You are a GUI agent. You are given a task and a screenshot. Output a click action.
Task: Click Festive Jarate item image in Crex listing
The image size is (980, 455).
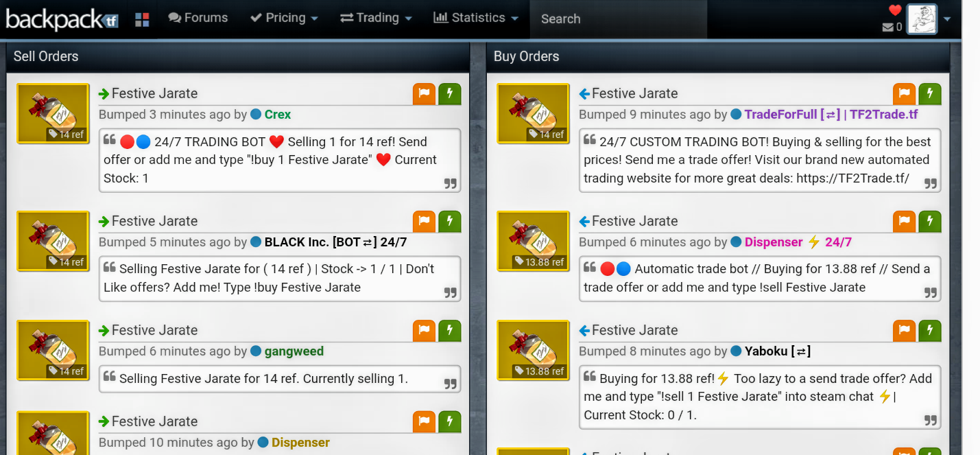click(x=53, y=114)
